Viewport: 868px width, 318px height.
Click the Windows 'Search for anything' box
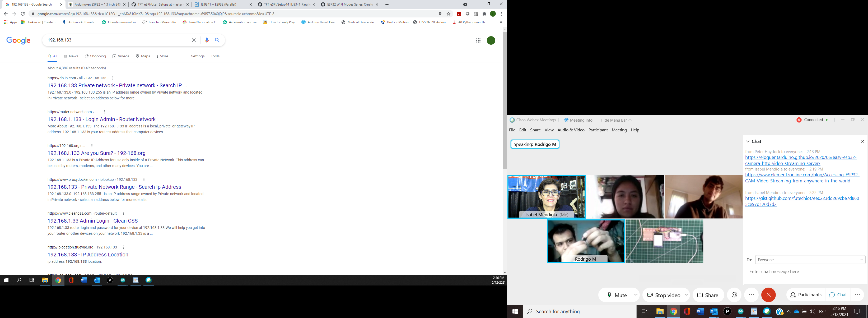(580, 312)
